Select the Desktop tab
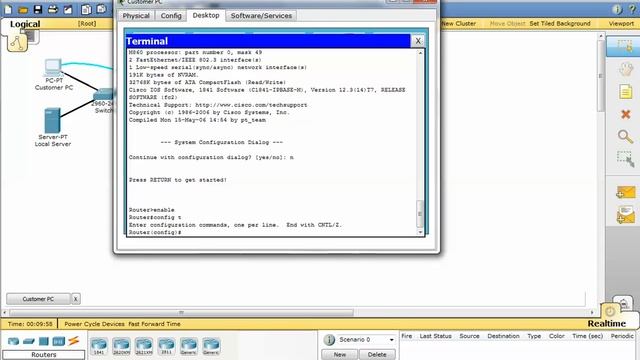640x360 pixels. click(x=206, y=15)
